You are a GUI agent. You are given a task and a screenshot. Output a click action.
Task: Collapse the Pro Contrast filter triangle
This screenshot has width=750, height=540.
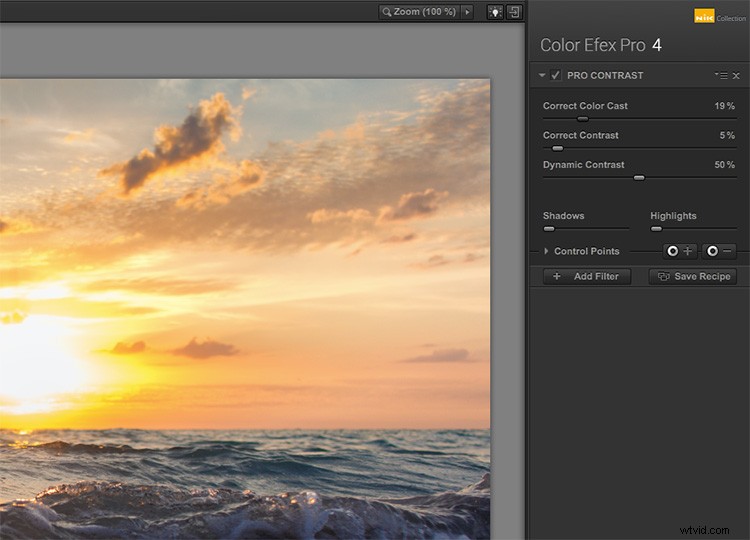tap(541, 75)
